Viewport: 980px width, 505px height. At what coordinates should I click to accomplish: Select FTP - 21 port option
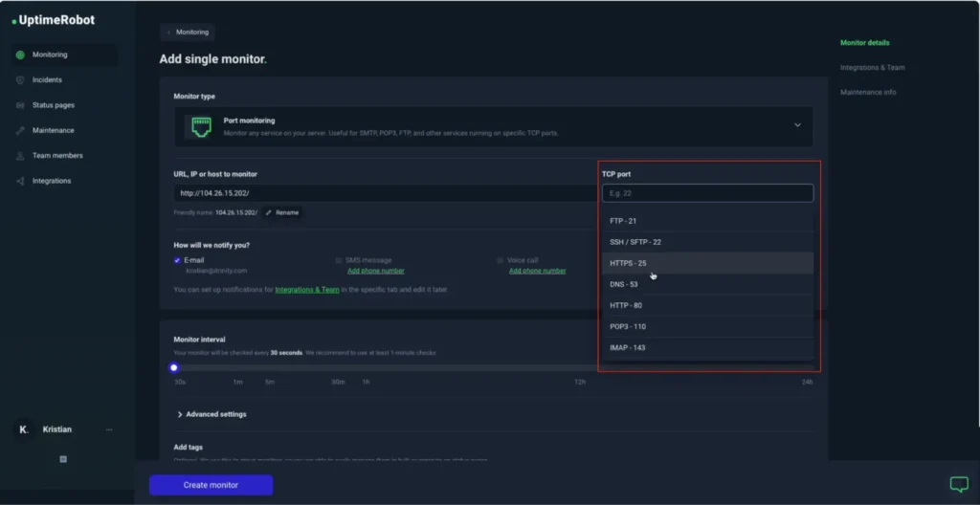point(708,221)
